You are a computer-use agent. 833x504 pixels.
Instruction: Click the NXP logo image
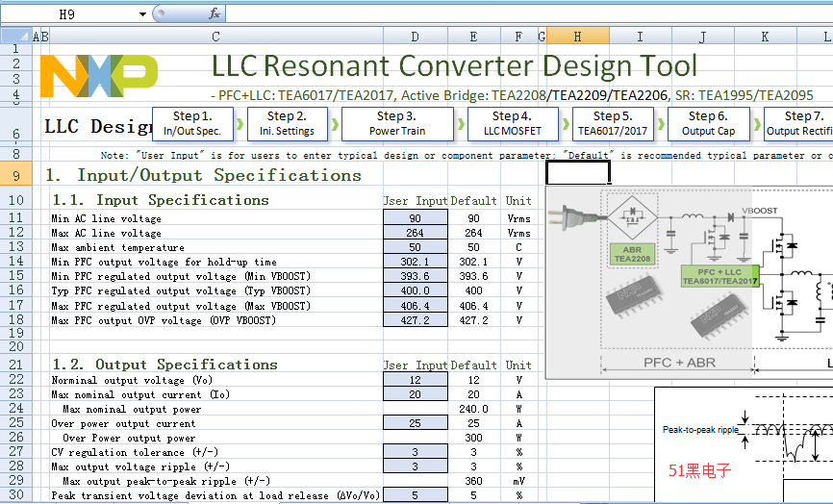[x=99, y=75]
